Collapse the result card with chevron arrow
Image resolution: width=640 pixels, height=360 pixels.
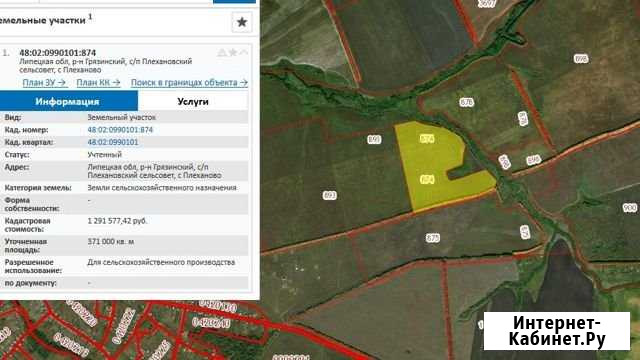tap(244, 52)
